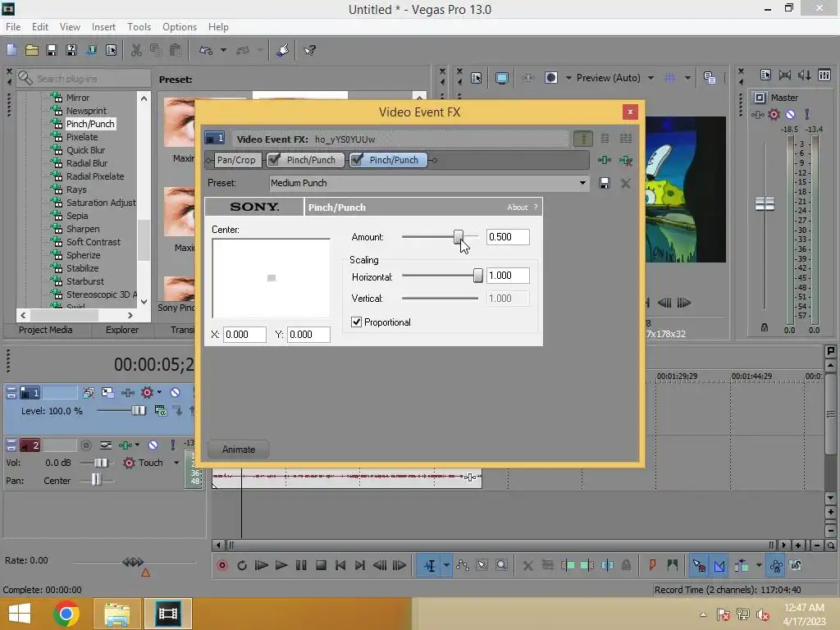
Task: Click the Cut scissors icon in toolbar
Action: (136, 50)
